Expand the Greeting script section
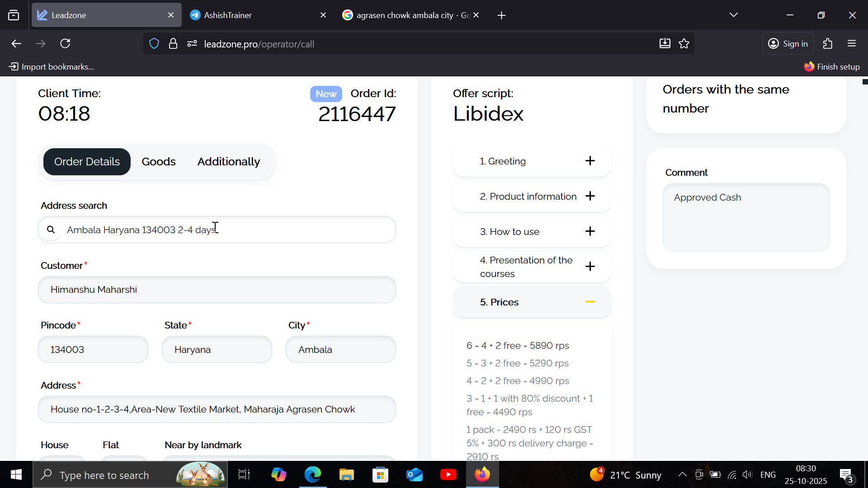Image resolution: width=868 pixels, height=488 pixels. pyautogui.click(x=590, y=161)
